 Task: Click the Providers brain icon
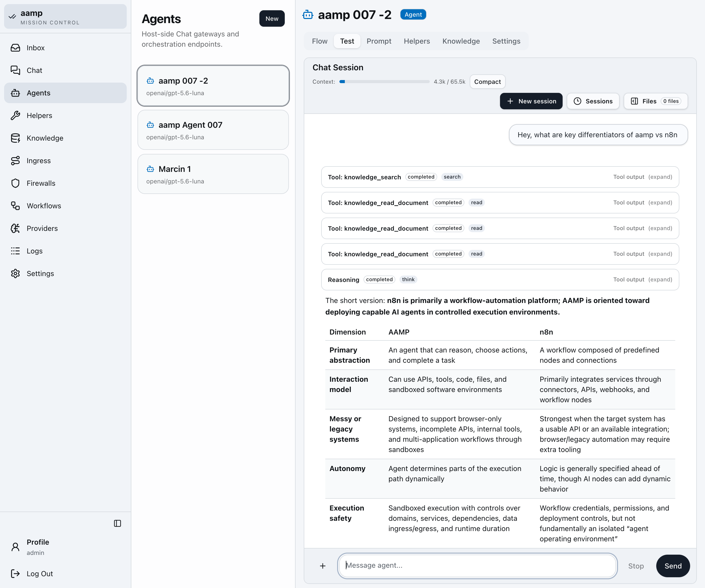pos(15,228)
